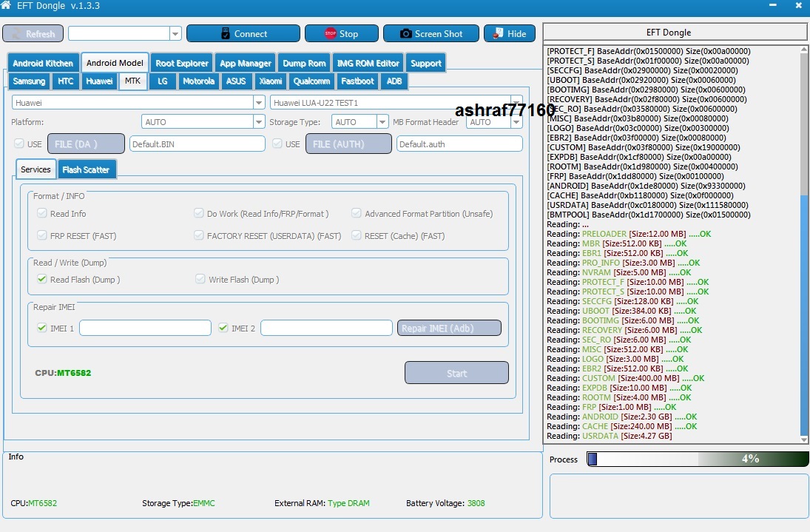Expand the Storage Type AUTO dropdown
810x532 pixels.
coord(382,121)
